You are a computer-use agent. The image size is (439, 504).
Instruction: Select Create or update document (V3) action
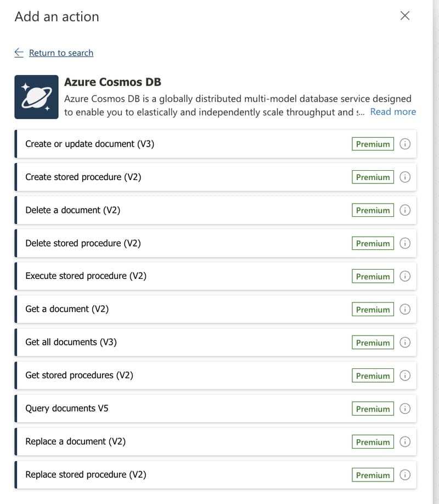89,144
